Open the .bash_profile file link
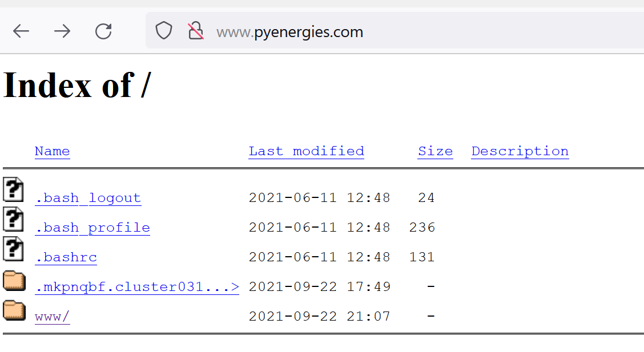This screenshot has width=644, height=352. (92, 228)
